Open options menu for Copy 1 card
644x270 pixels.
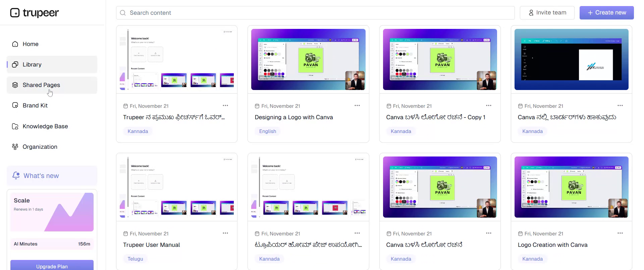489,105
